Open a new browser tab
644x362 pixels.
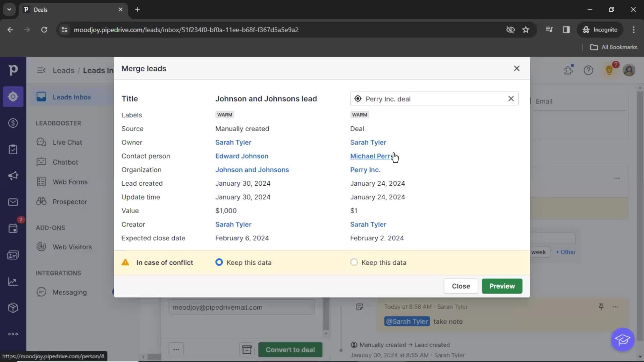pyautogui.click(x=137, y=9)
